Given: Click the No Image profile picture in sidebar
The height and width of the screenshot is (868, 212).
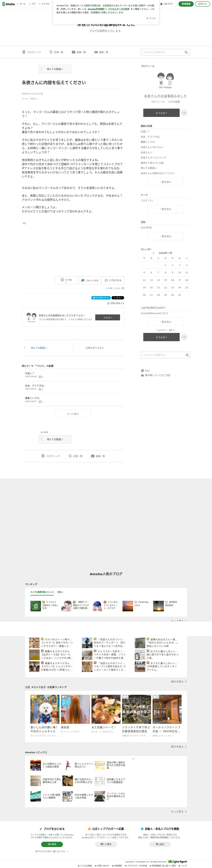Looking at the screenshot, I should (165, 81).
